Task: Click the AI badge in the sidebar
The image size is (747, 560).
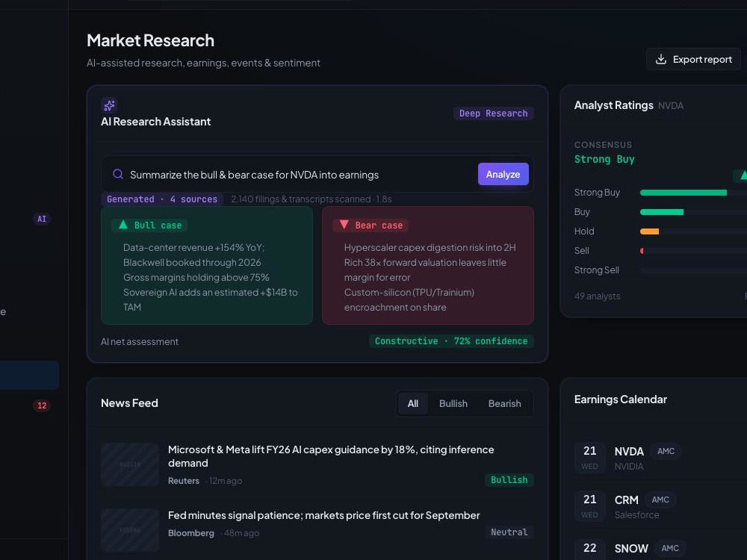Action: pyautogui.click(x=42, y=219)
